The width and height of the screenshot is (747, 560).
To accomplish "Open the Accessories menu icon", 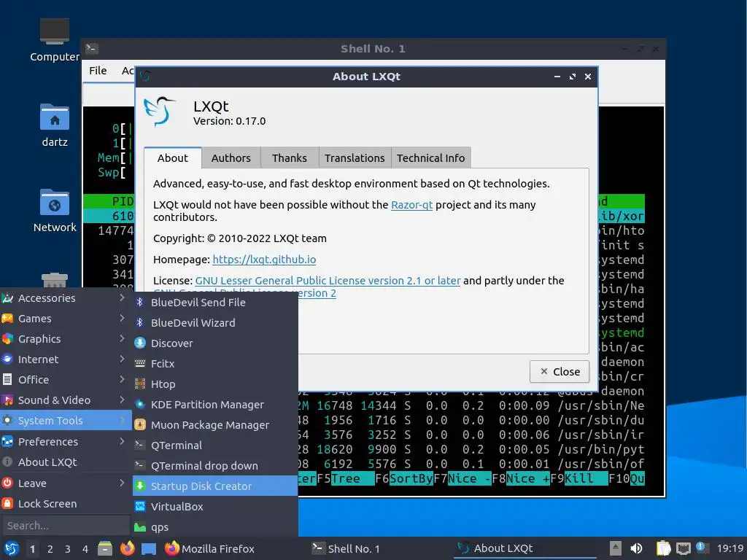I will (7, 298).
